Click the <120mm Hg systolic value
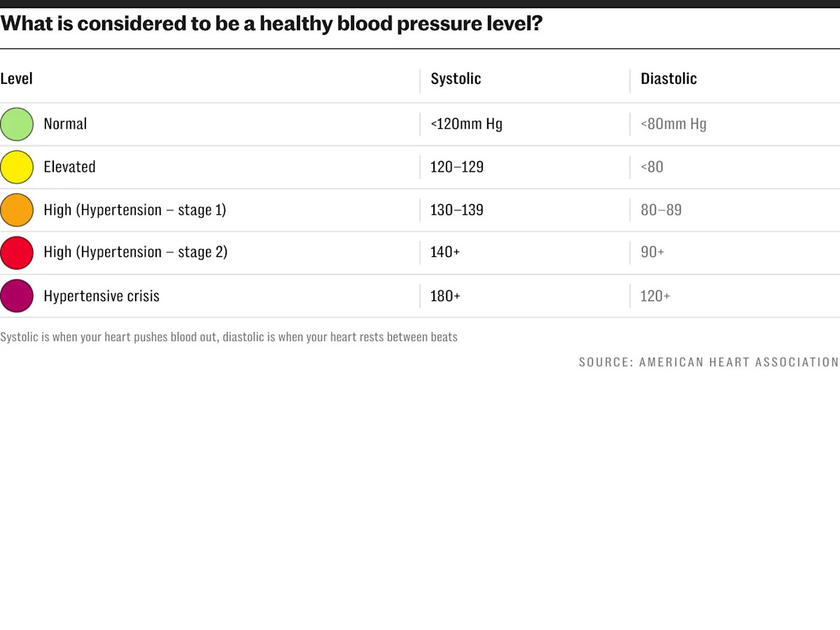Image resolution: width=840 pixels, height=630 pixels. pyautogui.click(x=466, y=124)
